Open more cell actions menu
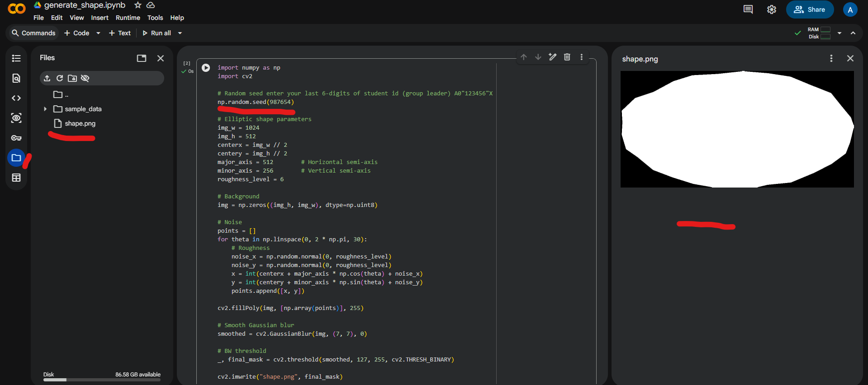Screen dimensions: 868x385 point(582,57)
